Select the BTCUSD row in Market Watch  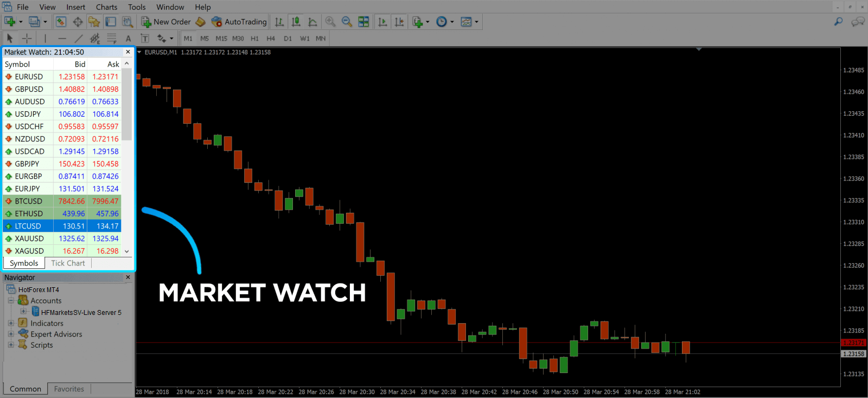tap(62, 201)
